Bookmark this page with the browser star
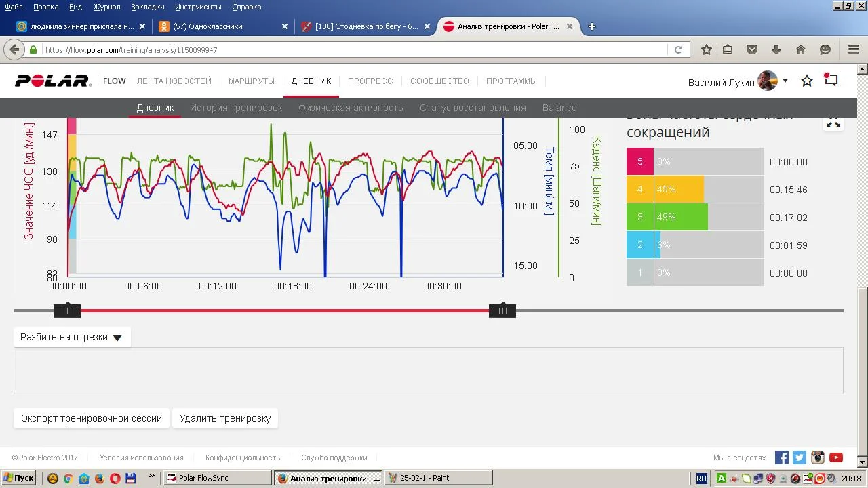Screen dimensions: 868x488 (707, 49)
